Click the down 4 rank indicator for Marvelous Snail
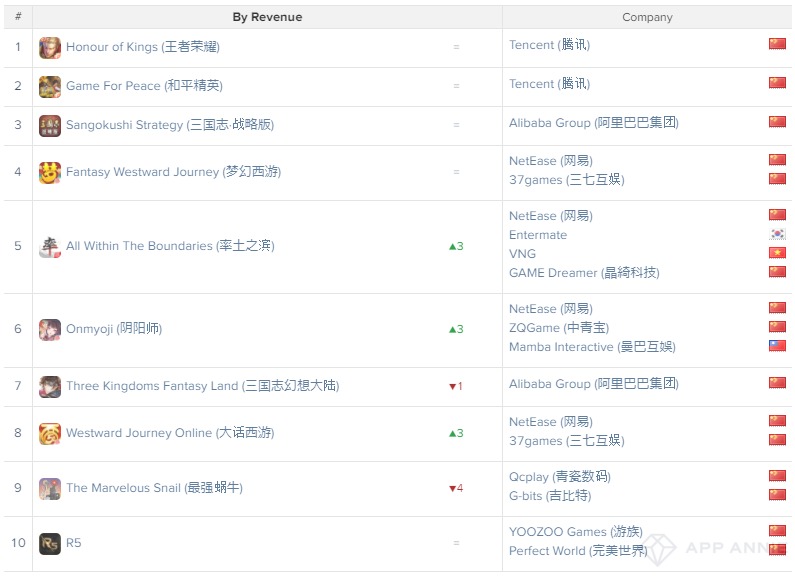The image size is (795, 578). [456, 489]
